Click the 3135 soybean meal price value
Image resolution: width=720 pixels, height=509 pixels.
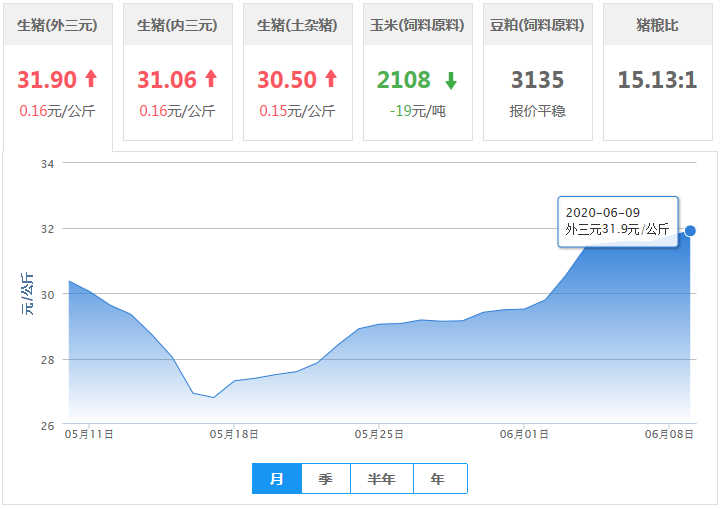pyautogui.click(x=537, y=80)
